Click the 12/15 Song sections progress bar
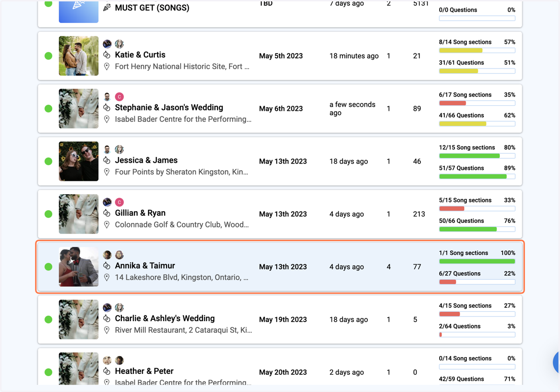The width and height of the screenshot is (560, 392). tap(477, 156)
